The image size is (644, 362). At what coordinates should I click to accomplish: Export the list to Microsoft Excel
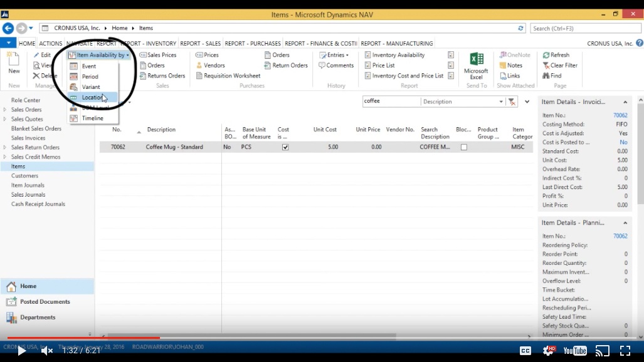(x=476, y=66)
